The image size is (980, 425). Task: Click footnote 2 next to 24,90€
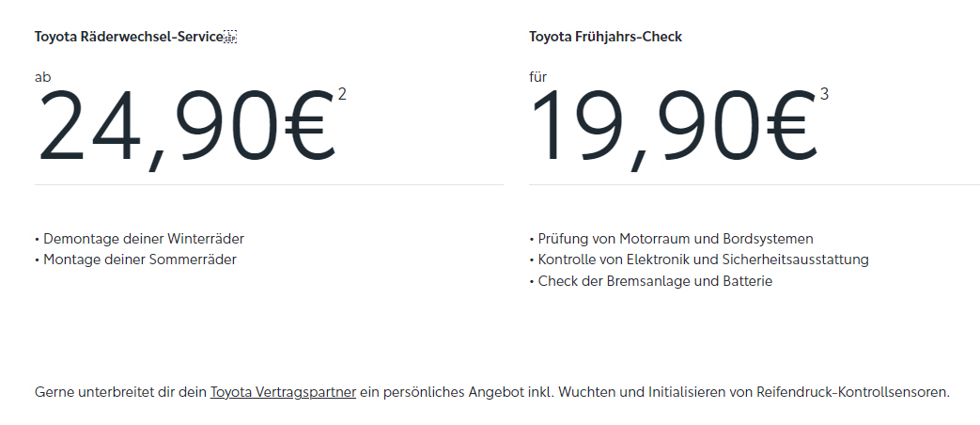point(342,94)
